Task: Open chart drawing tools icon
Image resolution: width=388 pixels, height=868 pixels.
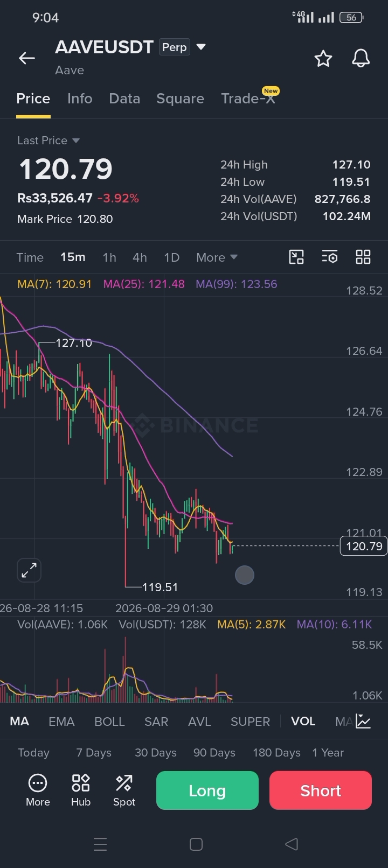Action: [x=296, y=257]
